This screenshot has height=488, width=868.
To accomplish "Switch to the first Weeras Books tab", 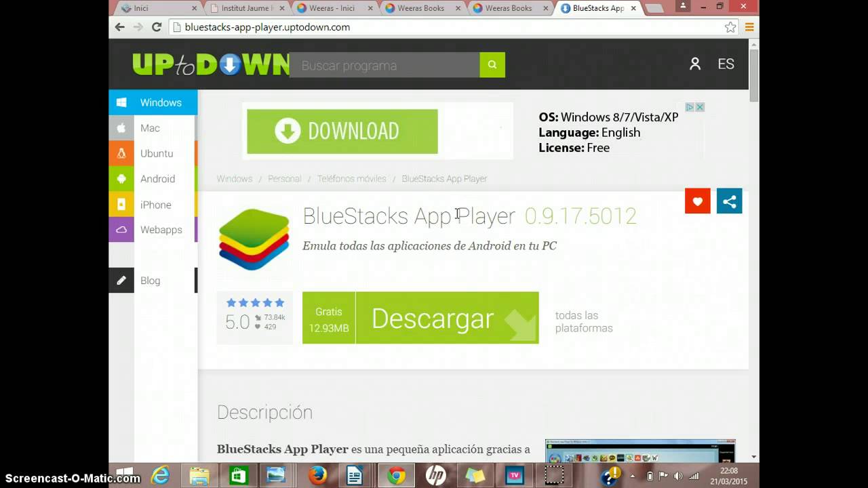I will coord(423,8).
